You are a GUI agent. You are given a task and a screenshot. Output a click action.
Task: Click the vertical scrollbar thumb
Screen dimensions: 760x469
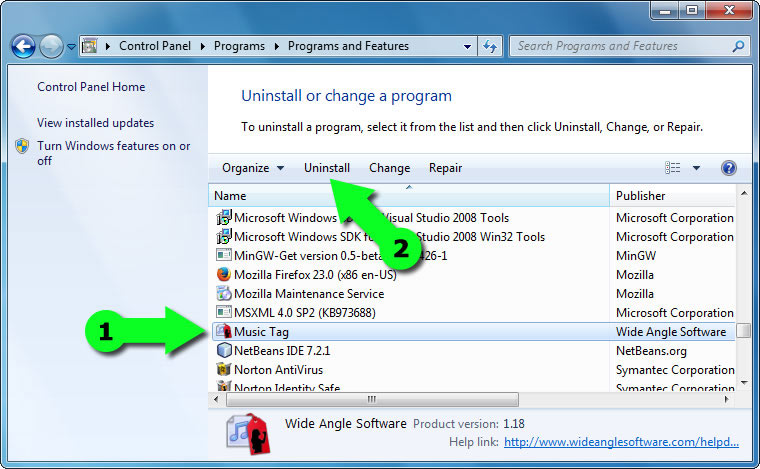744,331
